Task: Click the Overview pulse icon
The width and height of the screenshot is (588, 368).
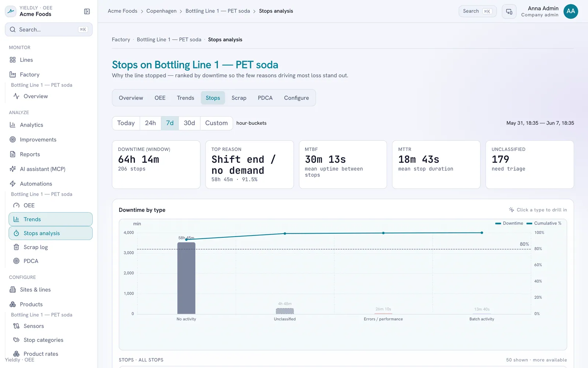Action: click(x=17, y=96)
